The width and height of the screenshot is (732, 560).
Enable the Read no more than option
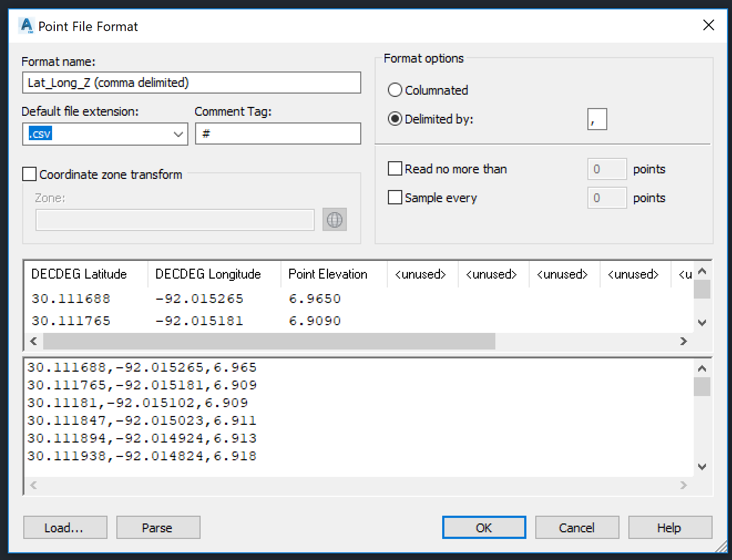click(x=395, y=168)
